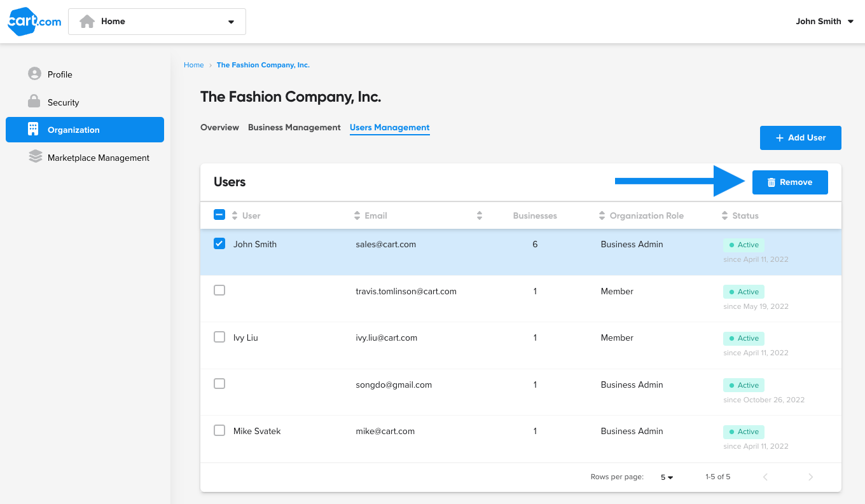The height and width of the screenshot is (504, 865).
Task: Check the Ivy Liu row checkbox
Action: coord(219,337)
